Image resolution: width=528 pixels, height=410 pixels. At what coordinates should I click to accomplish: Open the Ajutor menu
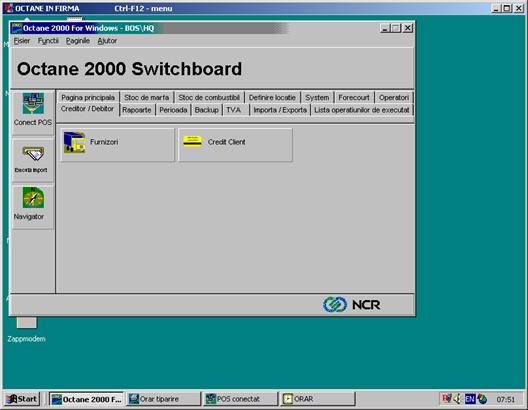tap(107, 41)
